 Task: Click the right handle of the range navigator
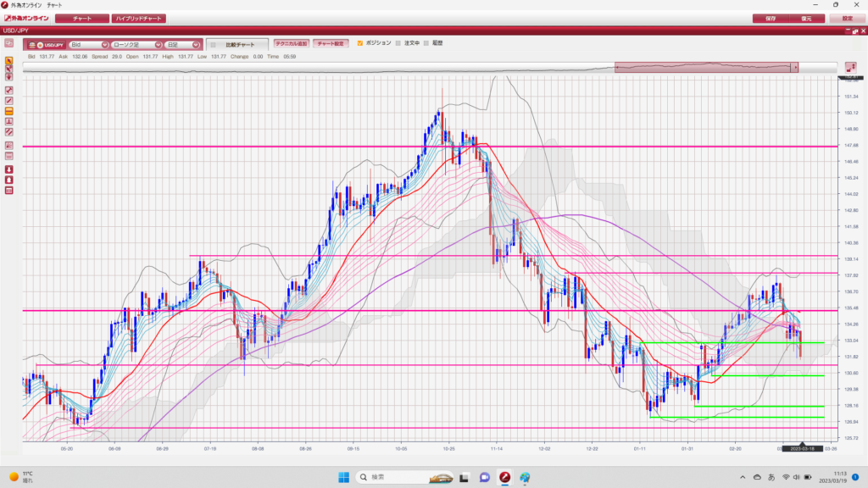click(795, 68)
